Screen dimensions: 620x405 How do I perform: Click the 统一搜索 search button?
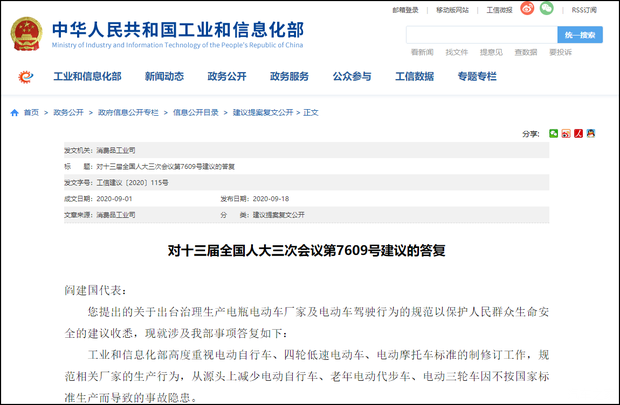pos(580,35)
